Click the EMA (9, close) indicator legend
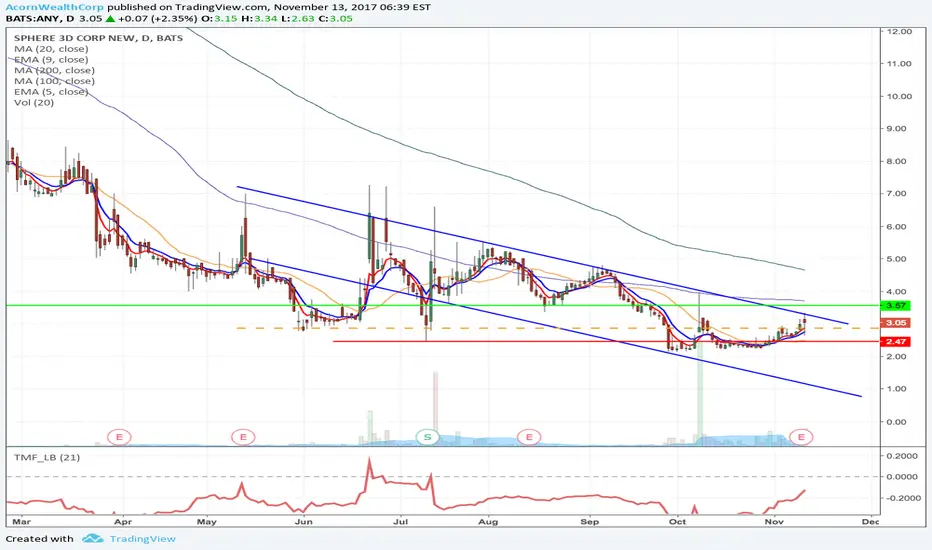This screenshot has height=550, width=932. tap(51, 59)
